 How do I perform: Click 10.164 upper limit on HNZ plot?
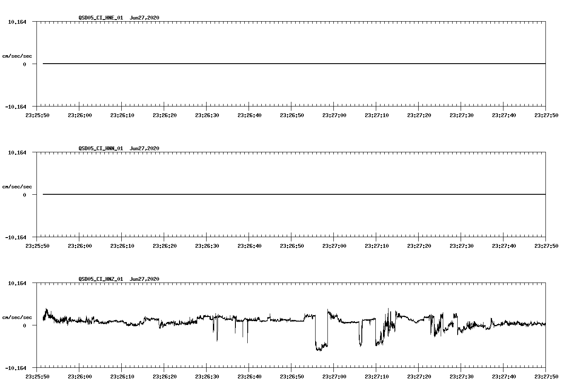click(x=17, y=283)
